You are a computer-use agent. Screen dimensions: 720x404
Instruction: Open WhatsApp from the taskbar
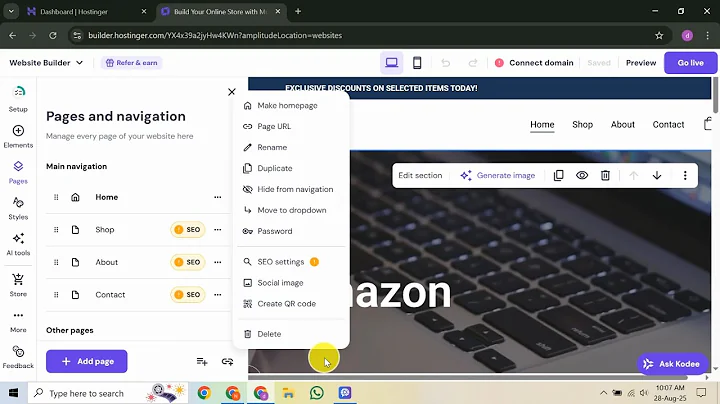tap(316, 393)
